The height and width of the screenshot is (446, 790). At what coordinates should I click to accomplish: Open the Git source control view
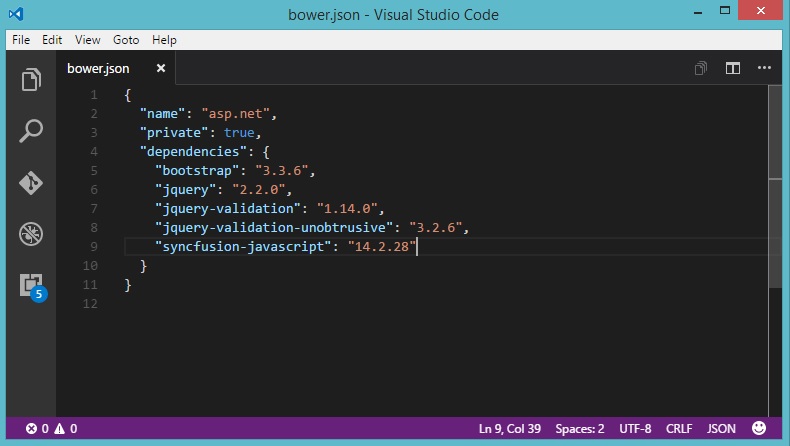click(x=31, y=183)
